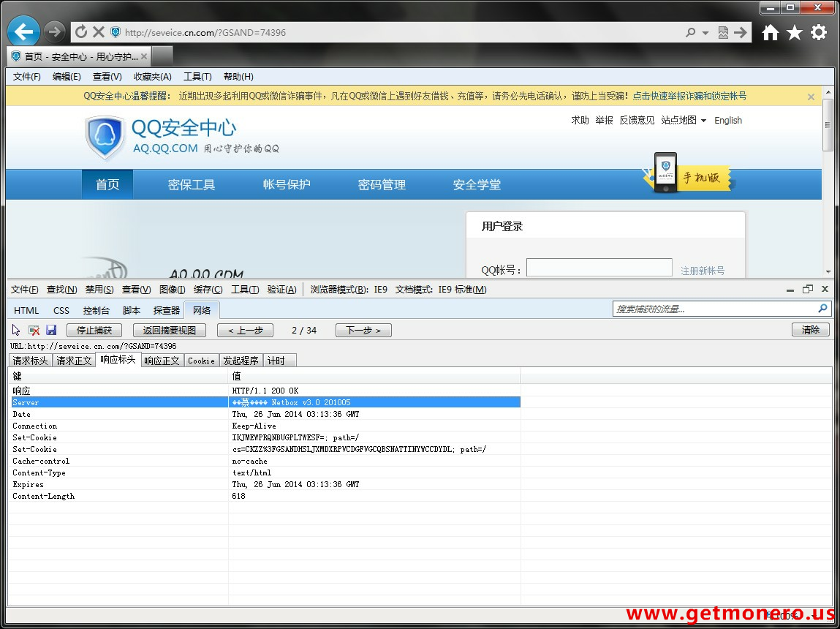
Task: Click the browser back arrow button
Action: point(23,32)
